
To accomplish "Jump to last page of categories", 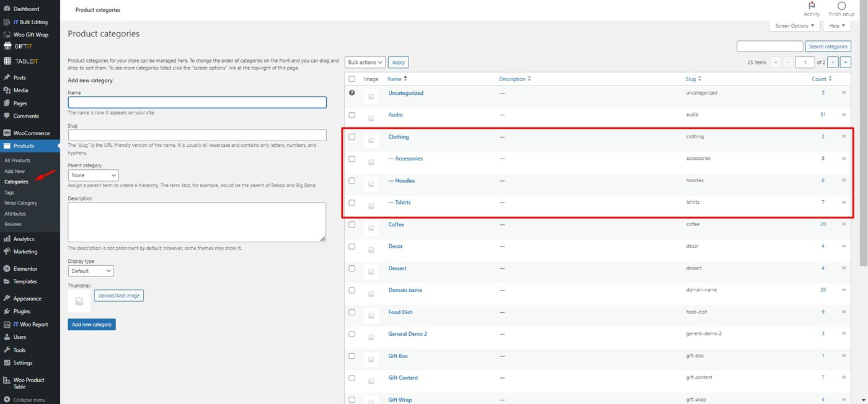I will tap(846, 62).
